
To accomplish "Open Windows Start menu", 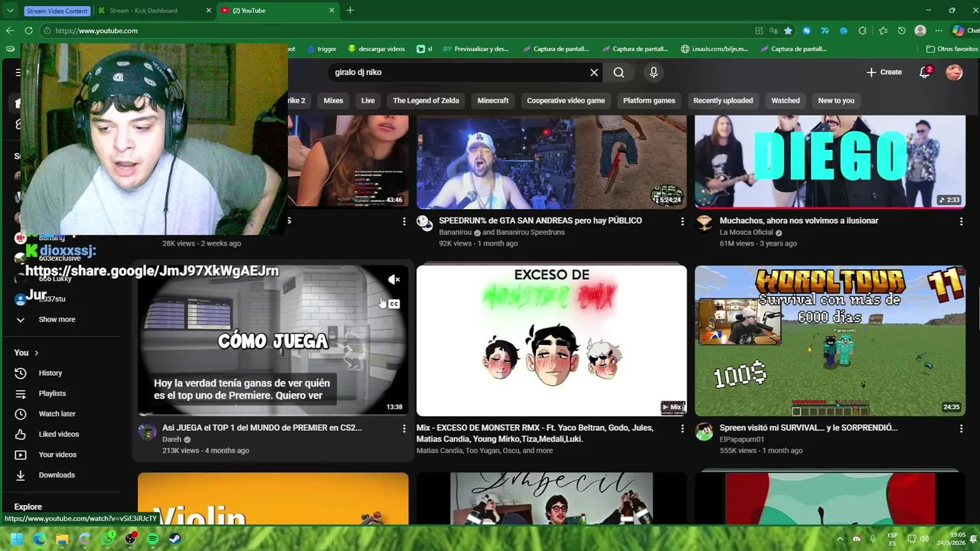I will pos(17,539).
